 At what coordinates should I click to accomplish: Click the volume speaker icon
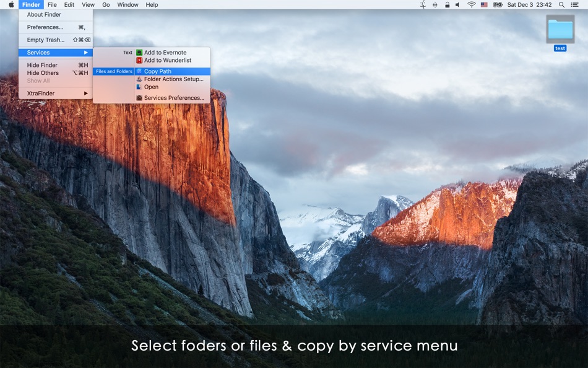457,4
